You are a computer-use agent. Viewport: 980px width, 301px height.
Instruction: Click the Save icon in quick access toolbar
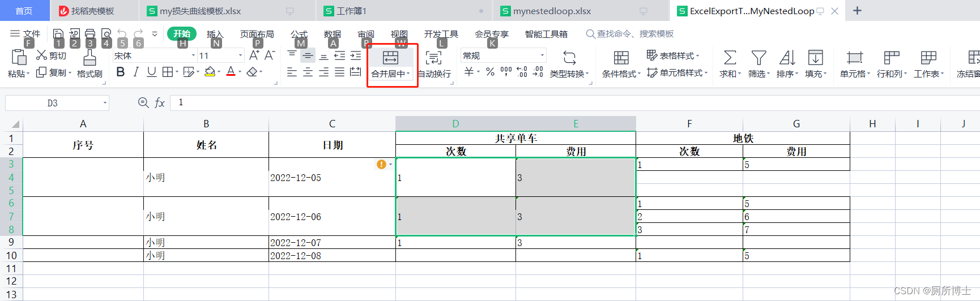tap(58, 34)
